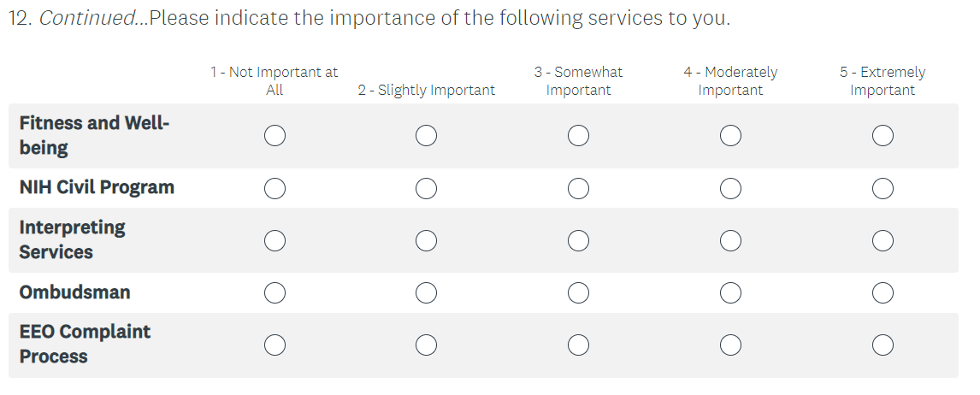Rate NIH Civil Program as Not Important at All

275,188
